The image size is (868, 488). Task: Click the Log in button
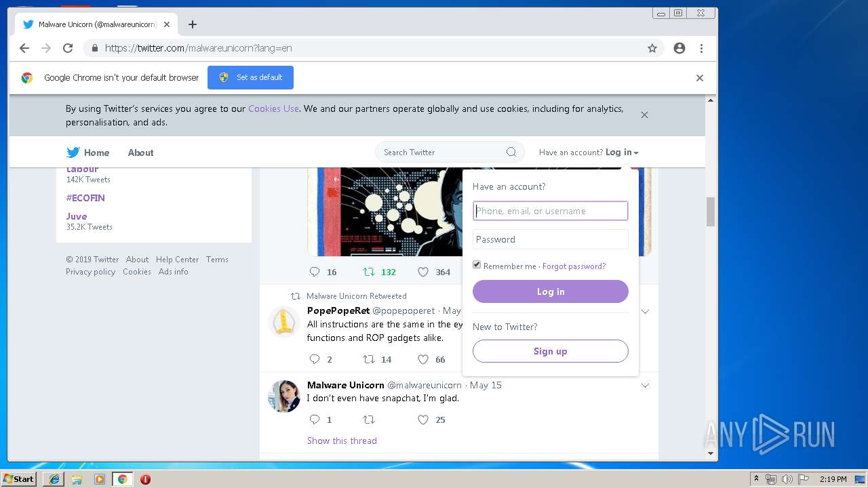551,291
